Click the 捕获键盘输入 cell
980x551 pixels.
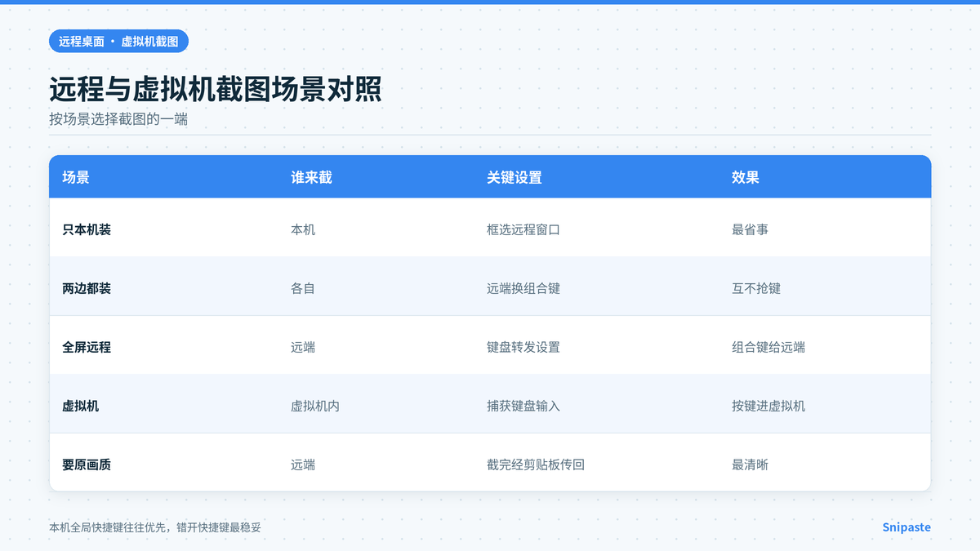523,406
